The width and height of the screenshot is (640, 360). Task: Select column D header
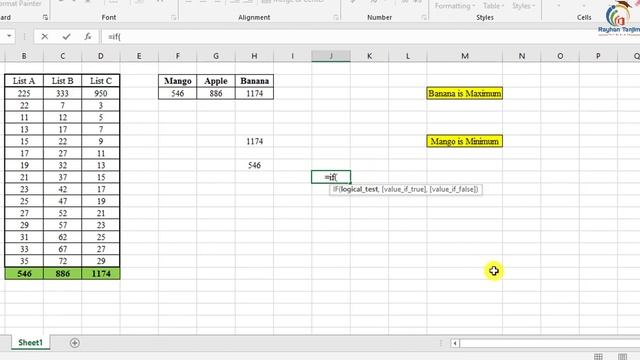pyautogui.click(x=101, y=56)
